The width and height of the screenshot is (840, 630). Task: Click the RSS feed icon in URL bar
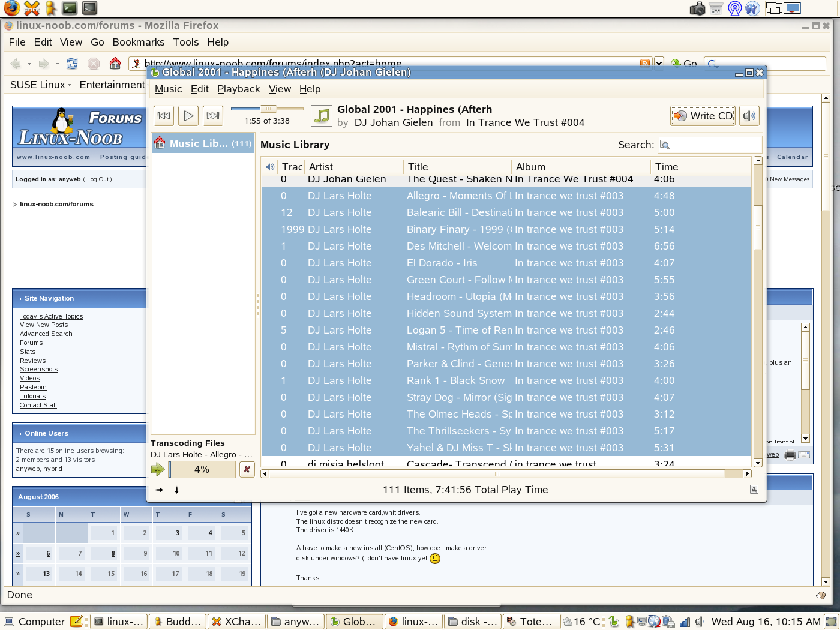646,63
